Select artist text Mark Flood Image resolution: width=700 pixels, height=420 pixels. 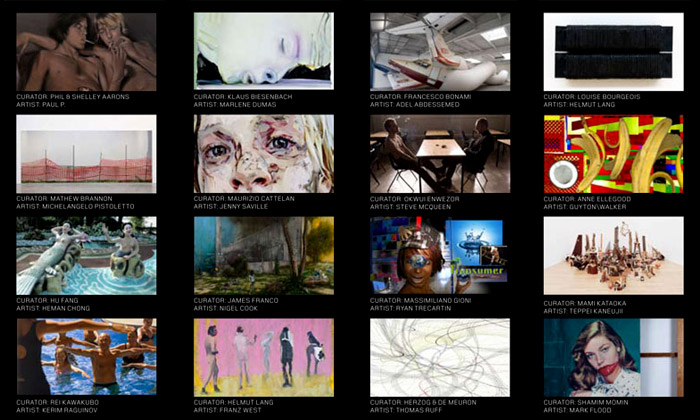[578, 410]
